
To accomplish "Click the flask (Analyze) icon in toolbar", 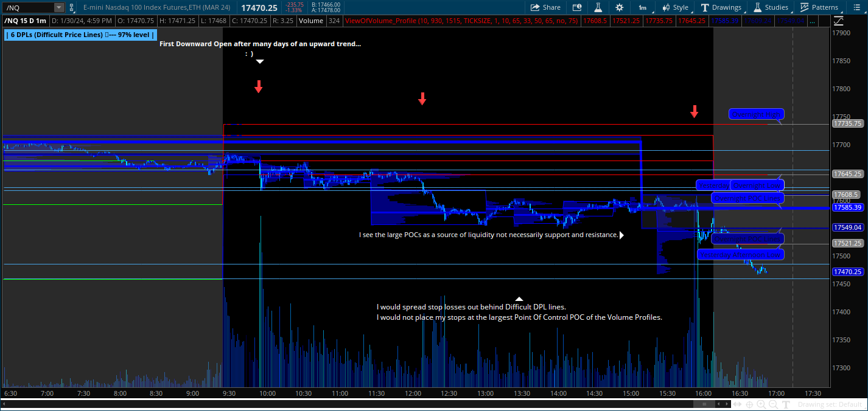I will click(x=598, y=7).
